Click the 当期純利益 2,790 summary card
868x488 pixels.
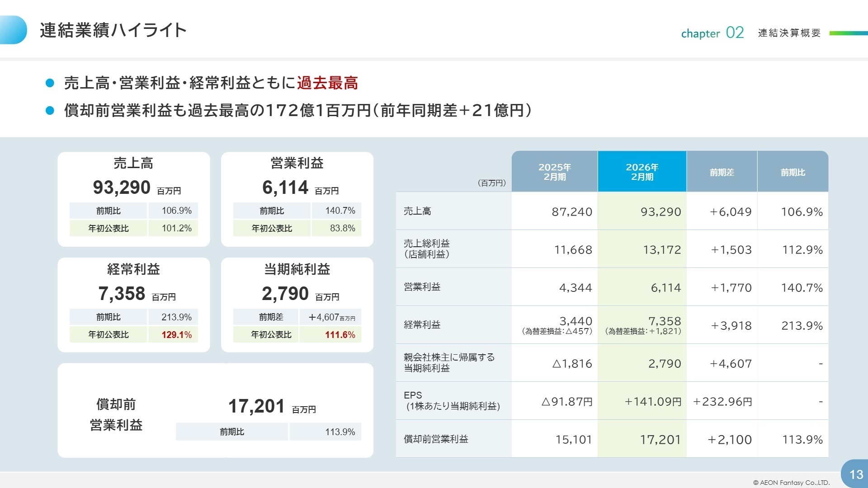click(x=297, y=305)
